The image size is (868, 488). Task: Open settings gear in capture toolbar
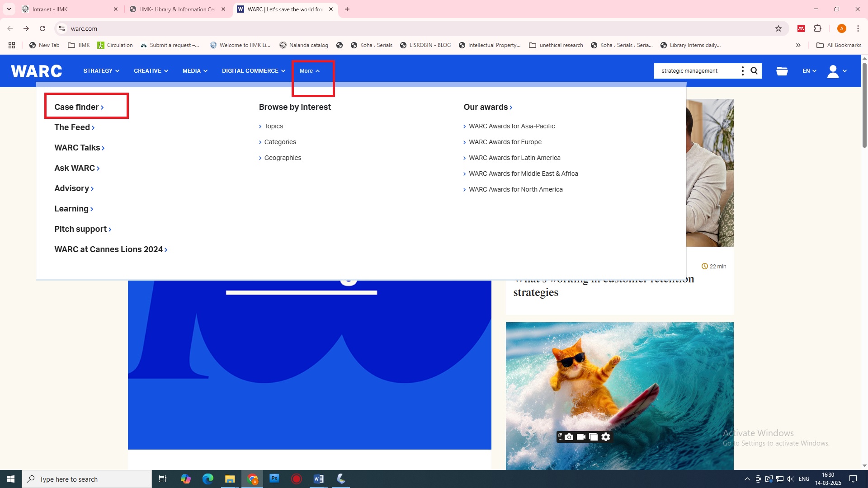pyautogui.click(x=606, y=437)
